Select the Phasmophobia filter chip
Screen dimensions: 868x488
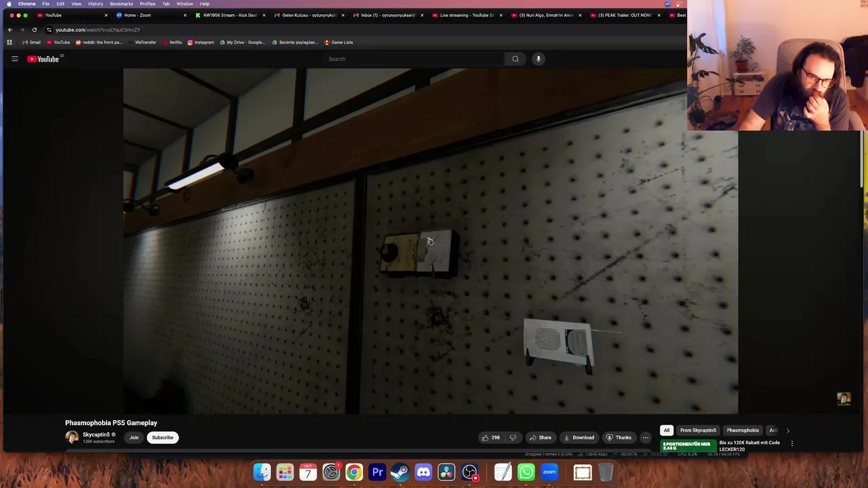point(743,430)
